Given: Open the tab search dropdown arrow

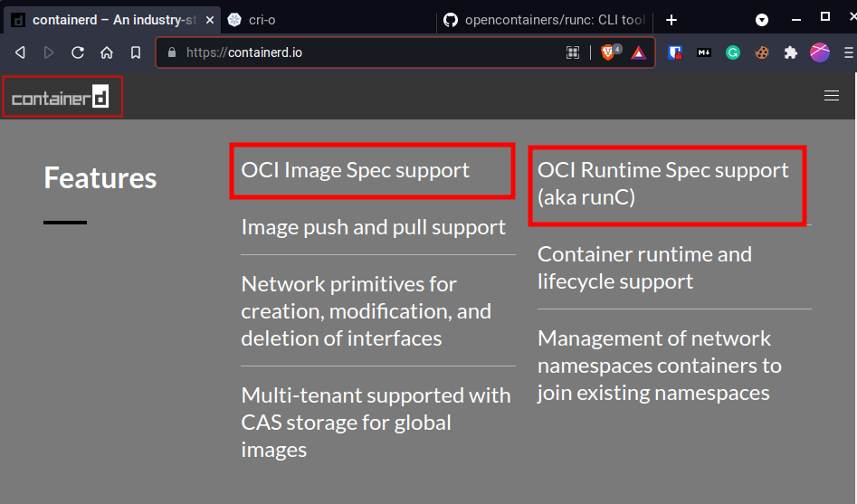Looking at the screenshot, I should pos(761,20).
